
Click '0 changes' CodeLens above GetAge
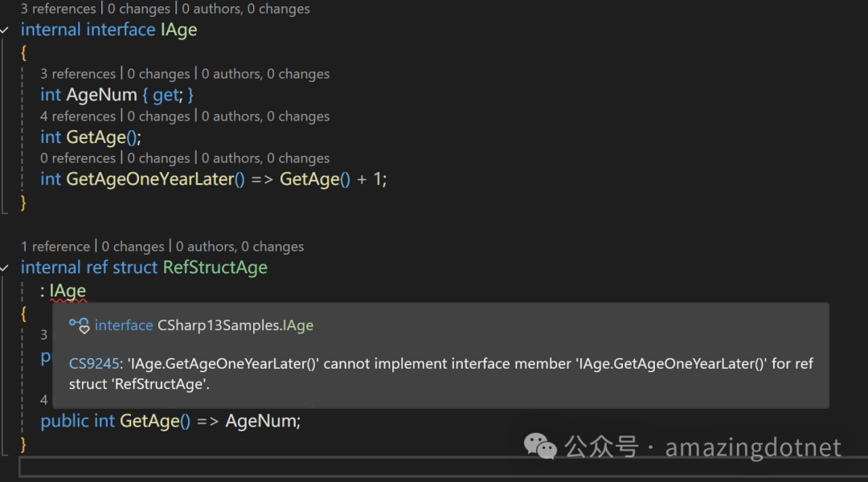(x=158, y=116)
